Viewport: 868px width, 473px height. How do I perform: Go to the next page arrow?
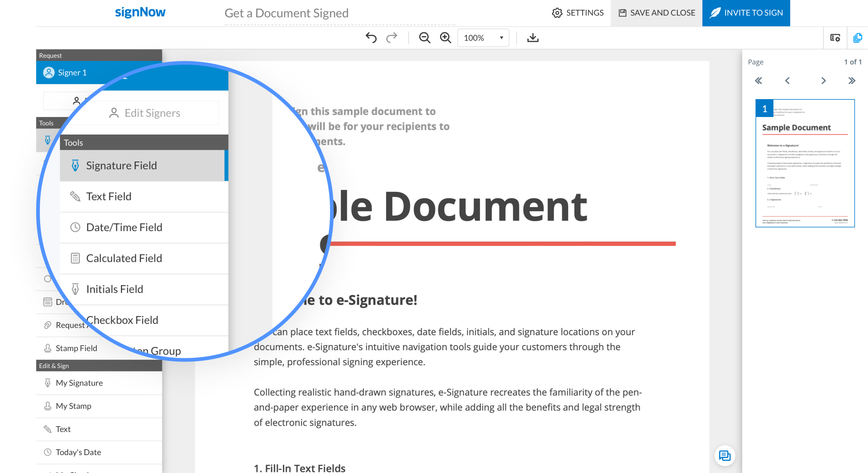point(823,81)
